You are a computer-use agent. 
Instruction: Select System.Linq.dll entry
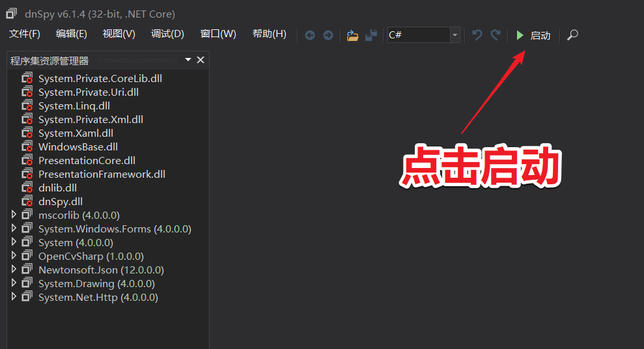pos(74,106)
